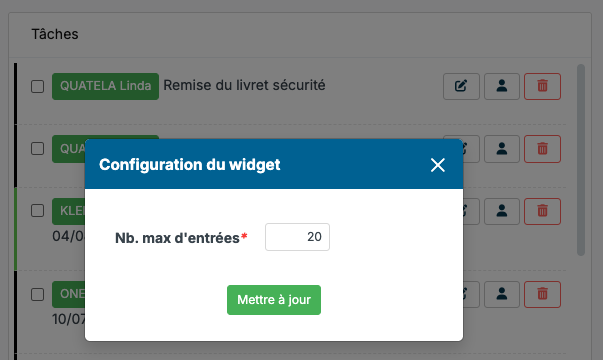Click the person icon in the KLE task row
Image resolution: width=603 pixels, height=360 pixels.
tap(501, 211)
